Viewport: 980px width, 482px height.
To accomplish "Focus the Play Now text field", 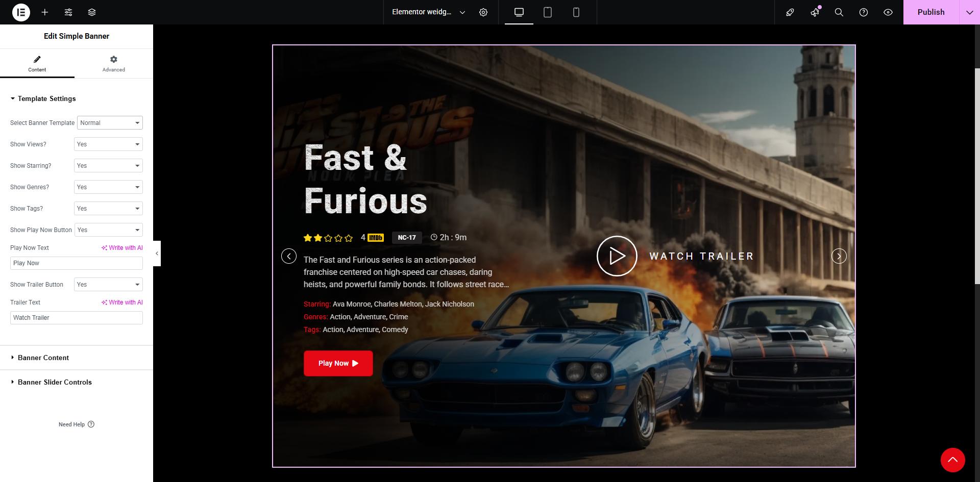I will tap(77, 263).
